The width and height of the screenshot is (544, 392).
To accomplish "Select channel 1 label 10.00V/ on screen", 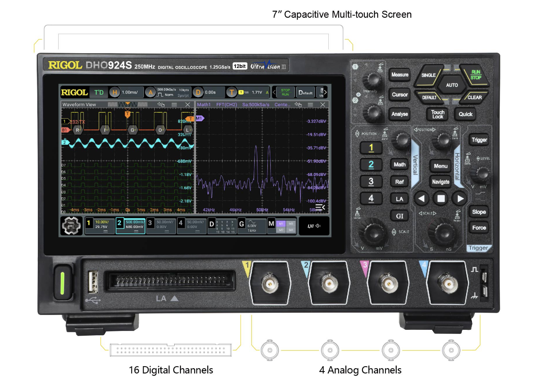I will pyautogui.click(x=100, y=226).
